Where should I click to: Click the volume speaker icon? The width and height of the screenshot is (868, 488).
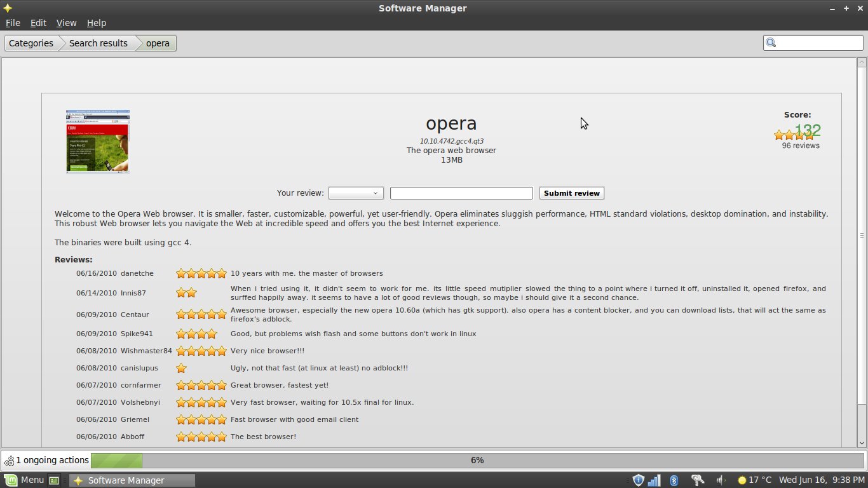(722, 480)
